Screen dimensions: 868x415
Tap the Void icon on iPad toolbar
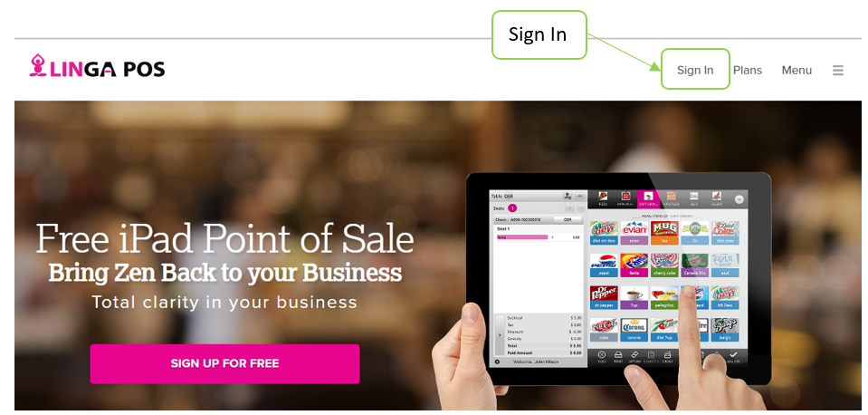602,356
